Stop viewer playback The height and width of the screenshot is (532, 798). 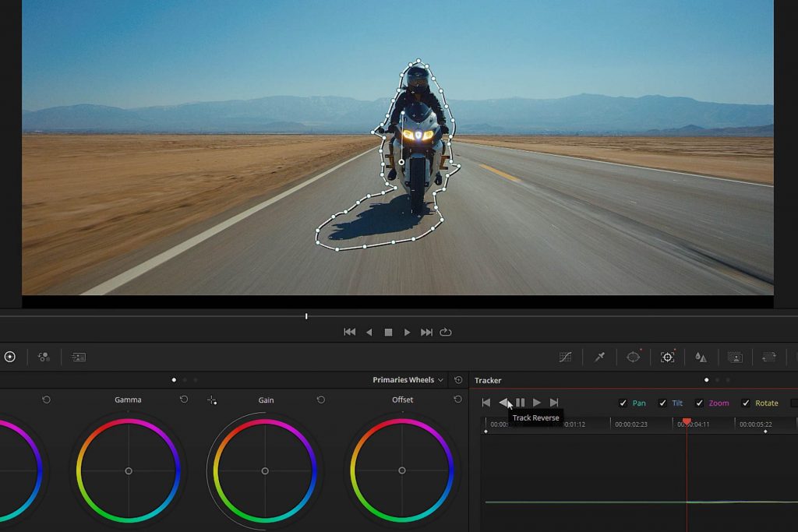[388, 331]
